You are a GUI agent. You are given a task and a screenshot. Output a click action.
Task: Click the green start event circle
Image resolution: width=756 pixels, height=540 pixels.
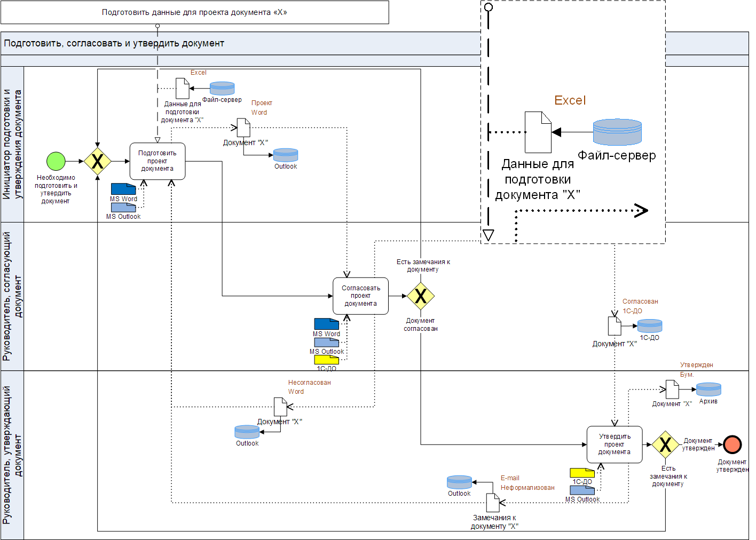click(56, 161)
